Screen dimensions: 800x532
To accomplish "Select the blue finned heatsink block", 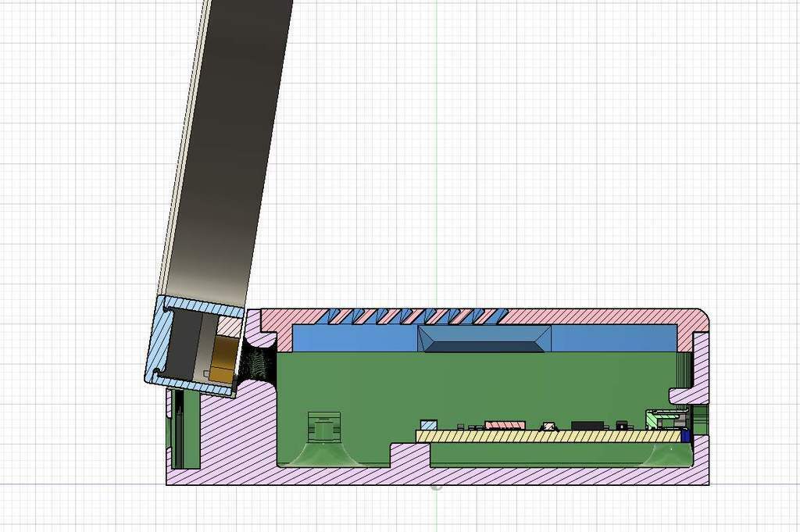I will click(x=484, y=339).
